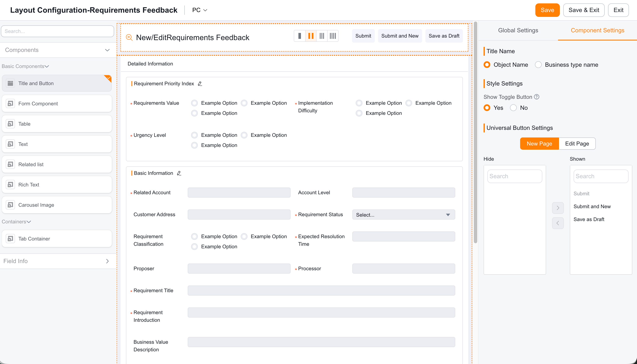Image resolution: width=637 pixels, height=364 pixels.
Task: Click the move-left arrow between Hide and Shown
Action: [558, 223]
